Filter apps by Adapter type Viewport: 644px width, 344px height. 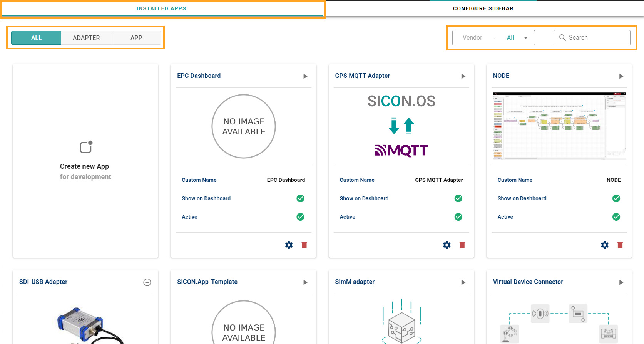click(x=86, y=38)
